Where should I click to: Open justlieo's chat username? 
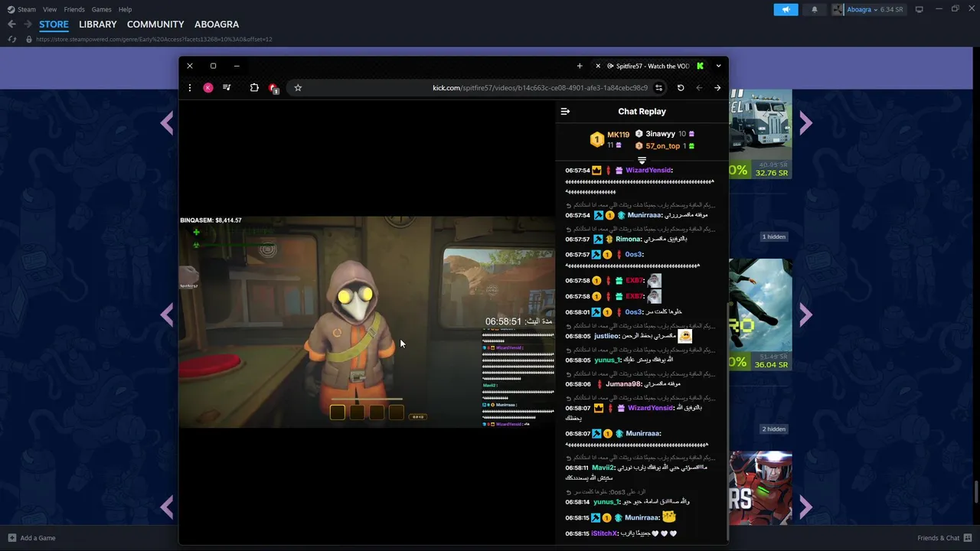point(606,336)
